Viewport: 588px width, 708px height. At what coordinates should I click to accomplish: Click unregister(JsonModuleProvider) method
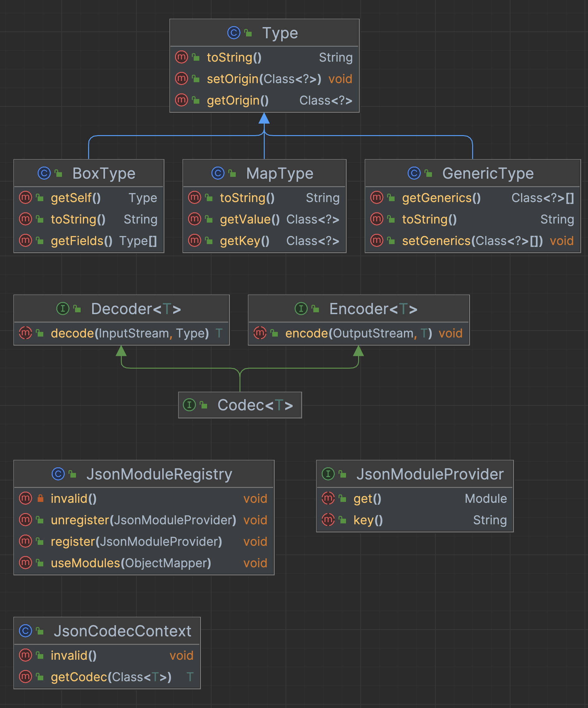tap(143, 520)
